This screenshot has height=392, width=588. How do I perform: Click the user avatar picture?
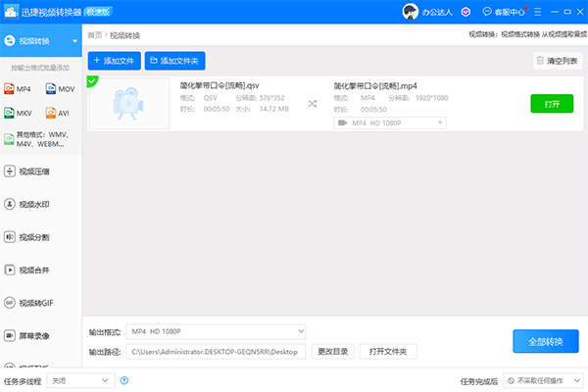pos(411,12)
